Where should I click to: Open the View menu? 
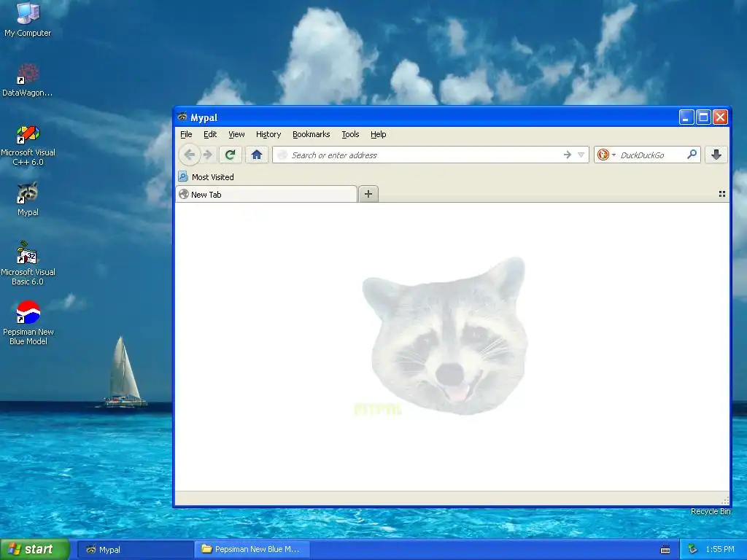236,134
